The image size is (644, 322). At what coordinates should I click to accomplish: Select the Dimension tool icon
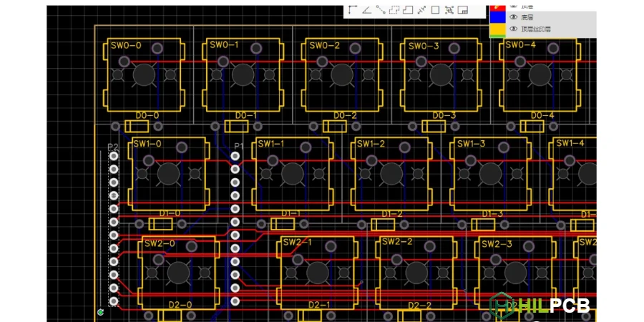[x=353, y=9]
